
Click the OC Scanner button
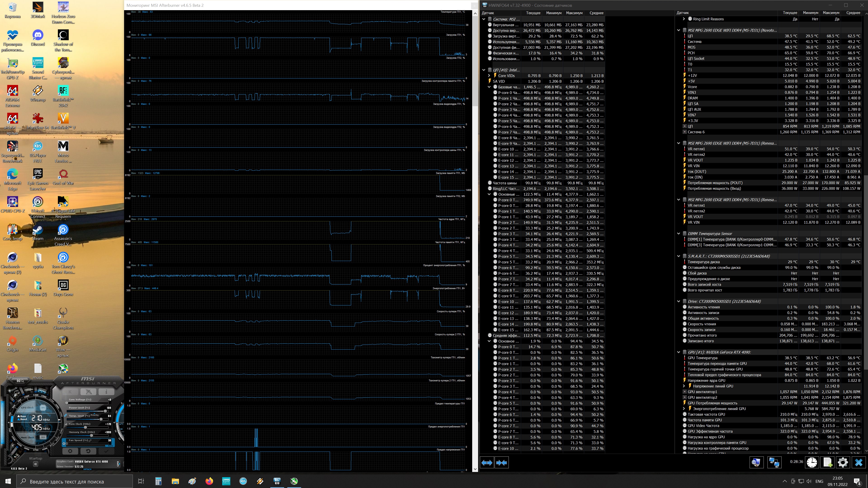(x=20, y=380)
